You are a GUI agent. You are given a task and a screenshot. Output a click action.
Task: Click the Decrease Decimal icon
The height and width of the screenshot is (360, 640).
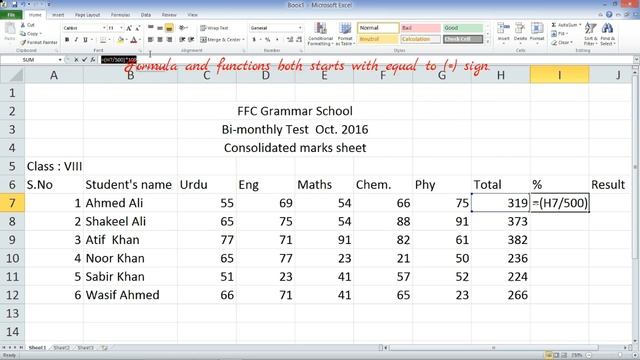[x=299, y=40]
